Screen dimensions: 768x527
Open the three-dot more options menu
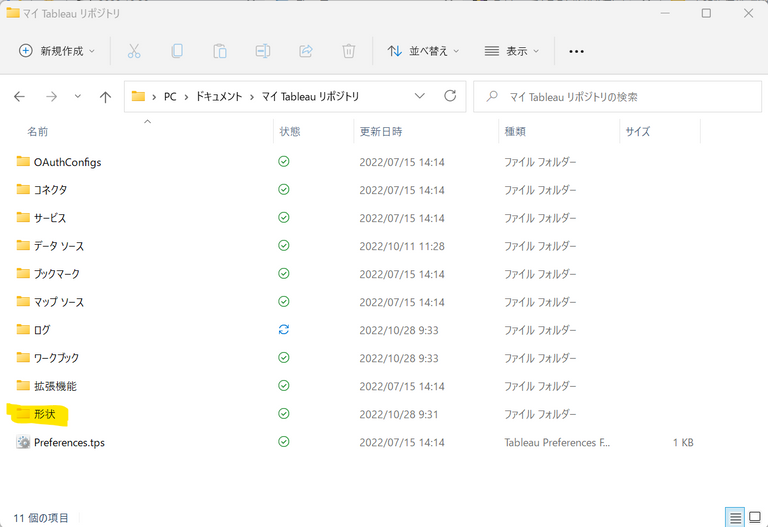(576, 51)
